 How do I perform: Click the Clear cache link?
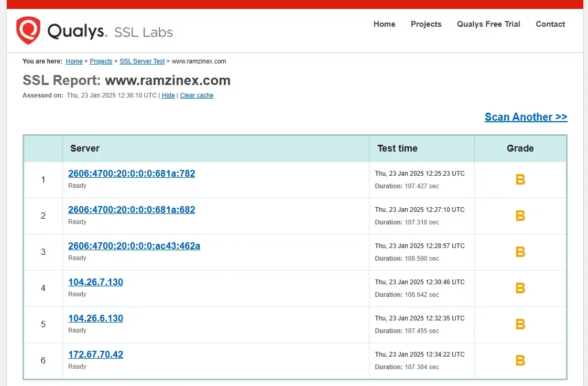coord(197,95)
